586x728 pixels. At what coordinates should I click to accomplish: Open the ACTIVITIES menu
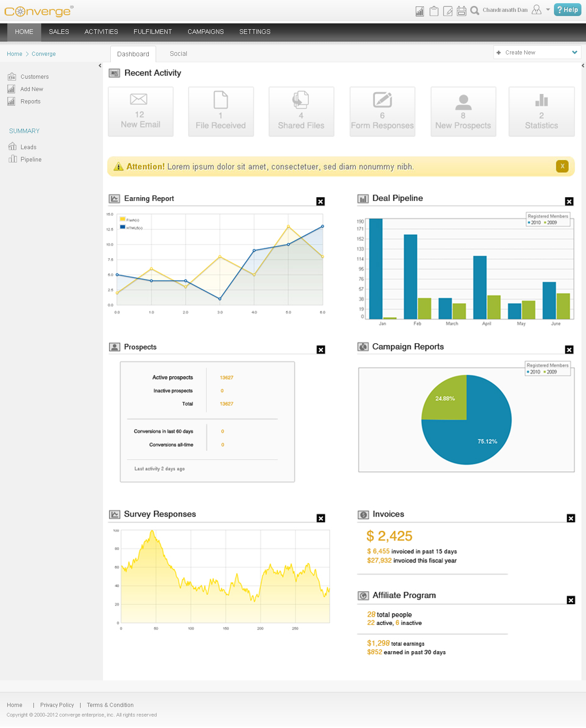[101, 32]
